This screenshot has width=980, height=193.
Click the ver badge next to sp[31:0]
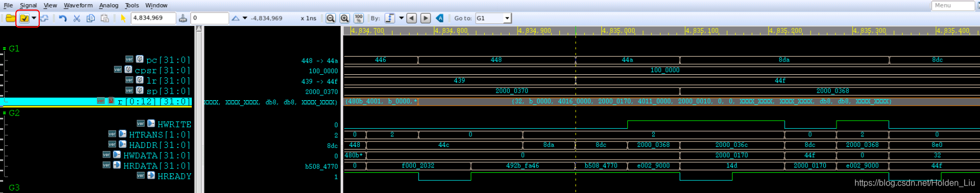pyautogui.click(x=129, y=91)
